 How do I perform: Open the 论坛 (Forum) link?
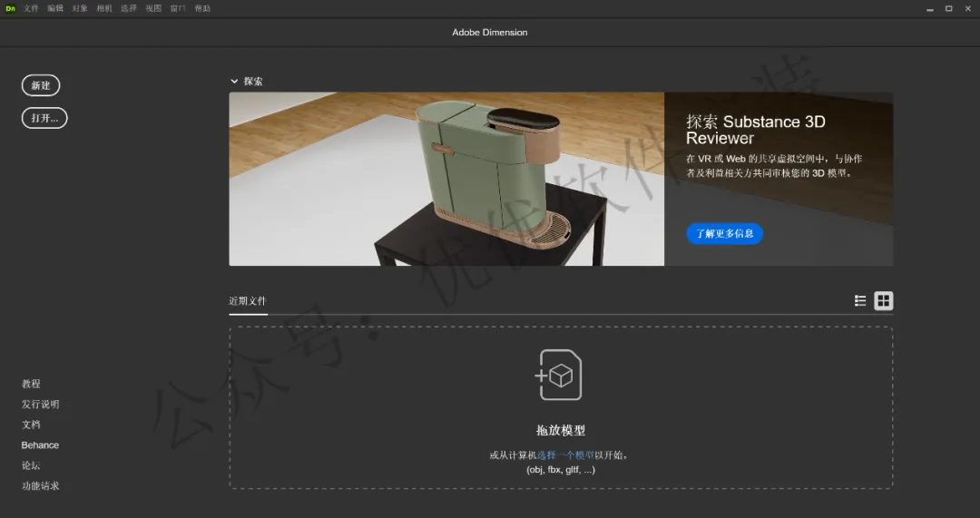[31, 465]
